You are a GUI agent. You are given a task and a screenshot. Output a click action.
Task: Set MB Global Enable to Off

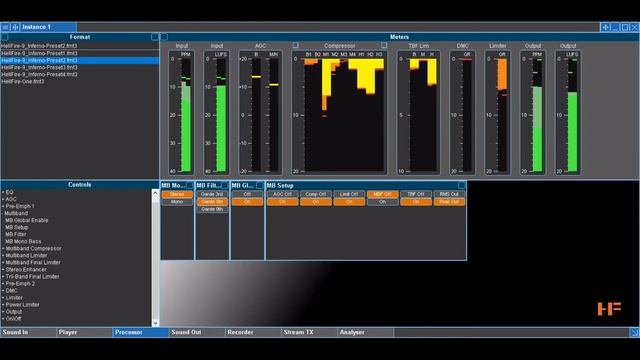[x=247, y=194]
